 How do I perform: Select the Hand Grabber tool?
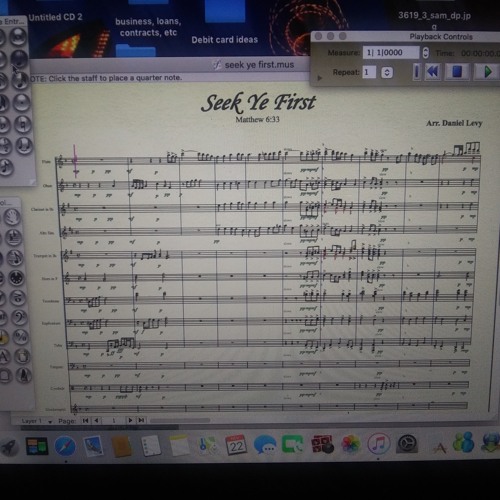point(13,217)
